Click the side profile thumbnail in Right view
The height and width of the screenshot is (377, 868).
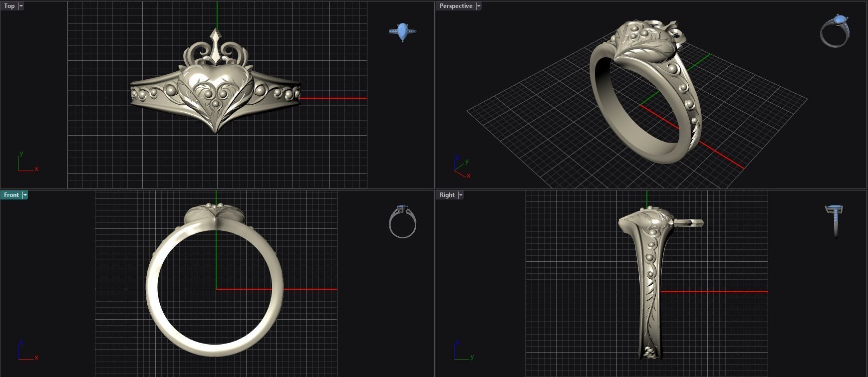835,221
